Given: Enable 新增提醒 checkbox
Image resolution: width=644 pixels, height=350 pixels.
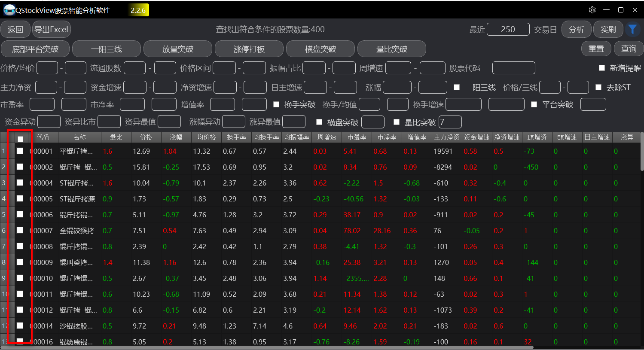Looking at the screenshot, I should [602, 68].
